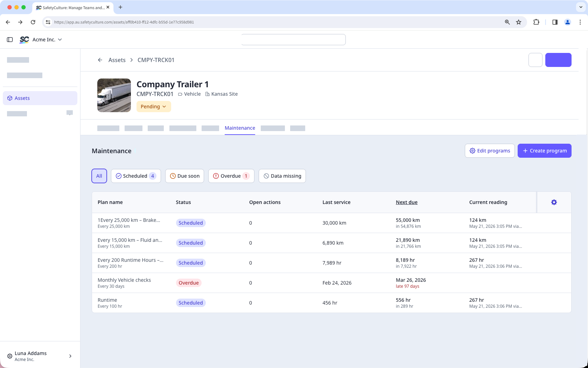
Task: Filter plans by Overdue status
Action: point(231,176)
